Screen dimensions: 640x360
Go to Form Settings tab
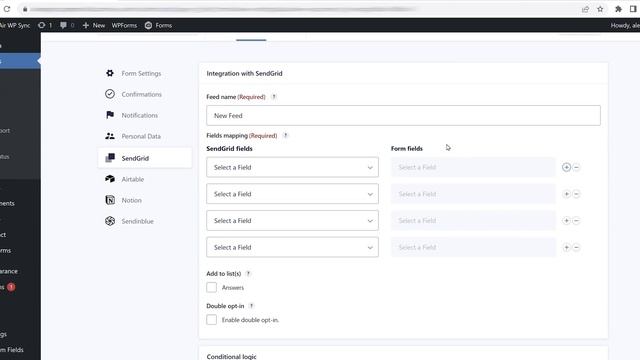[141, 73]
